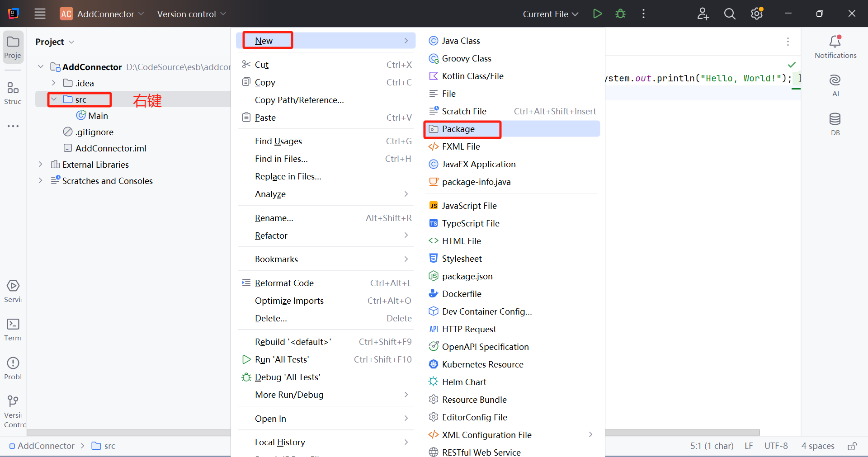Open the Notifications bell panel
Viewport: 868px width, 457px height.
[835, 47]
